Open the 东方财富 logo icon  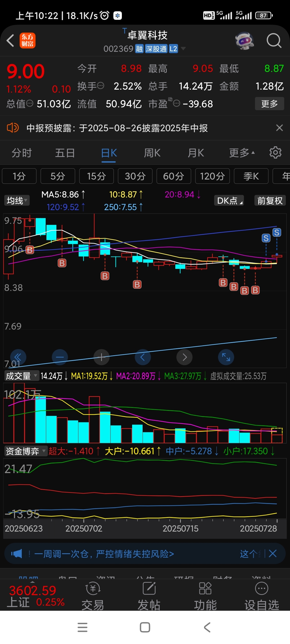pos(27,41)
